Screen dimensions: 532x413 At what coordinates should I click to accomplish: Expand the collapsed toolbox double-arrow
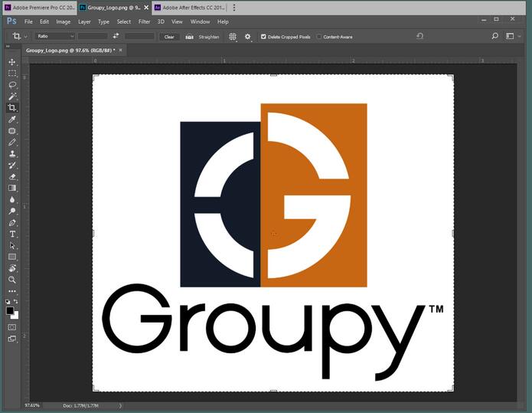point(8,46)
